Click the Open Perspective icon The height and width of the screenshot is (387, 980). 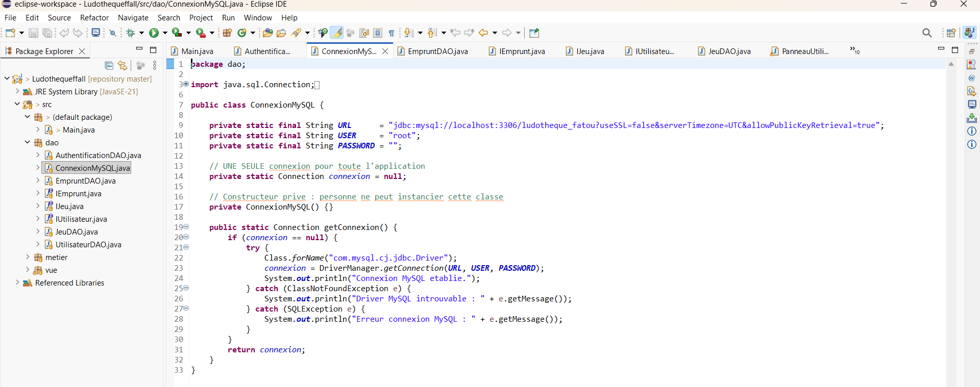click(951, 33)
